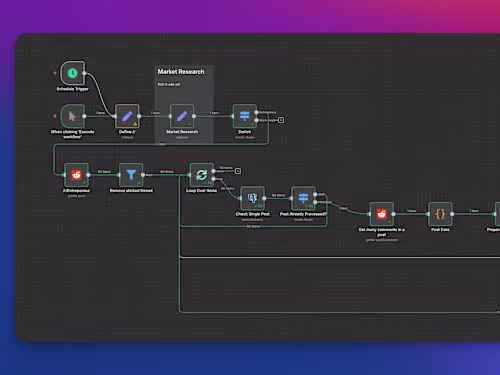Select the Post Already Processed? node
The height and width of the screenshot is (375, 500).
[x=303, y=198]
